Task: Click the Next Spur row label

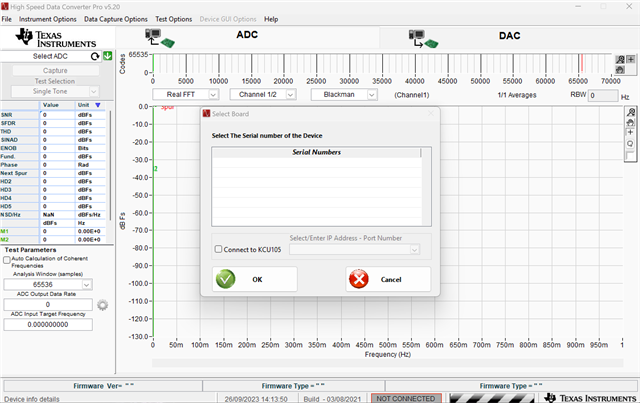Action: [x=14, y=173]
